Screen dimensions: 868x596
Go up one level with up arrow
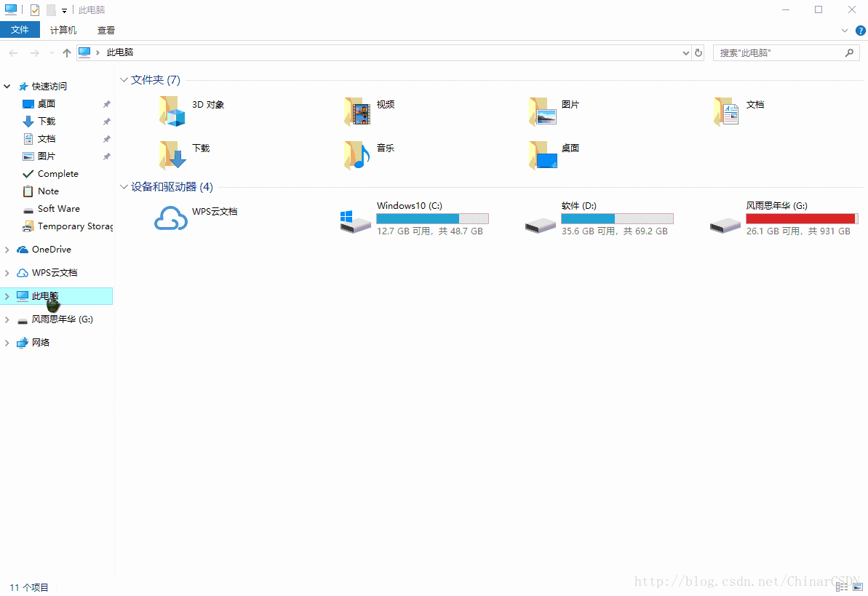pos(67,52)
